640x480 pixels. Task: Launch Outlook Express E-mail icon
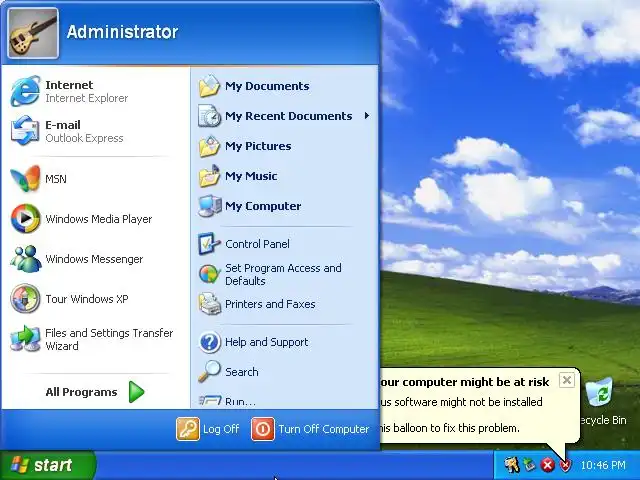tap(25, 131)
